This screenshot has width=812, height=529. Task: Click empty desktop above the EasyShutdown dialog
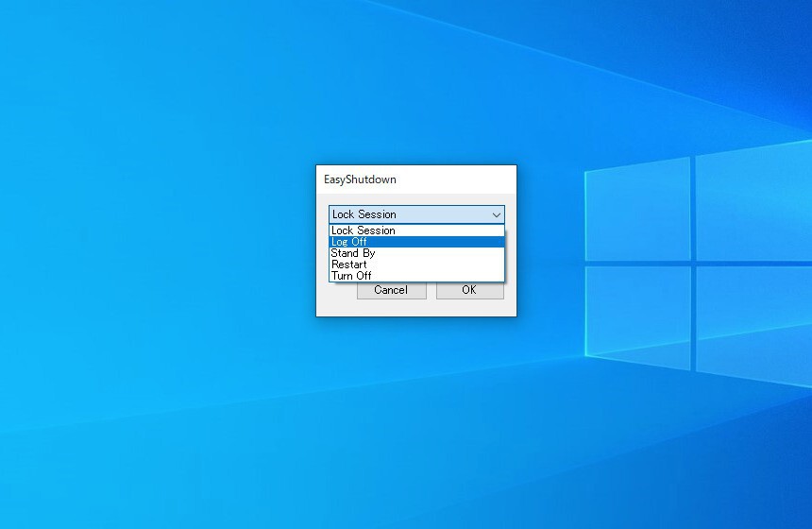point(415,85)
